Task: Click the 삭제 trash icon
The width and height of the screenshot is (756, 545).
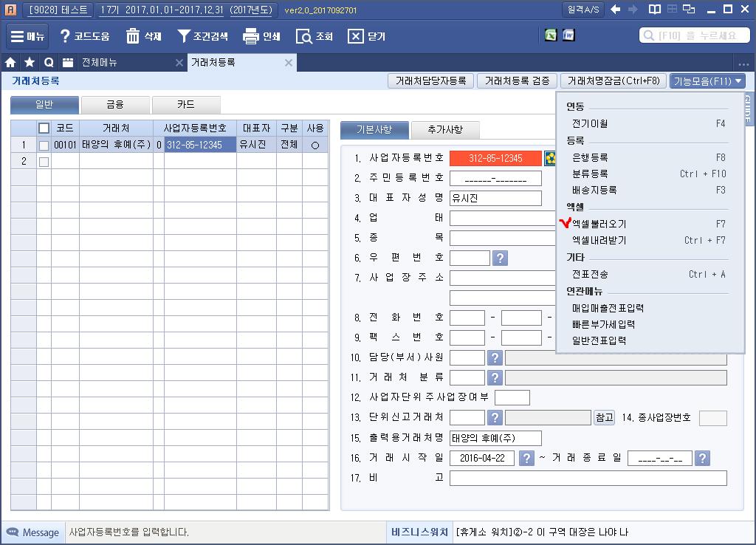Action: coord(133,36)
